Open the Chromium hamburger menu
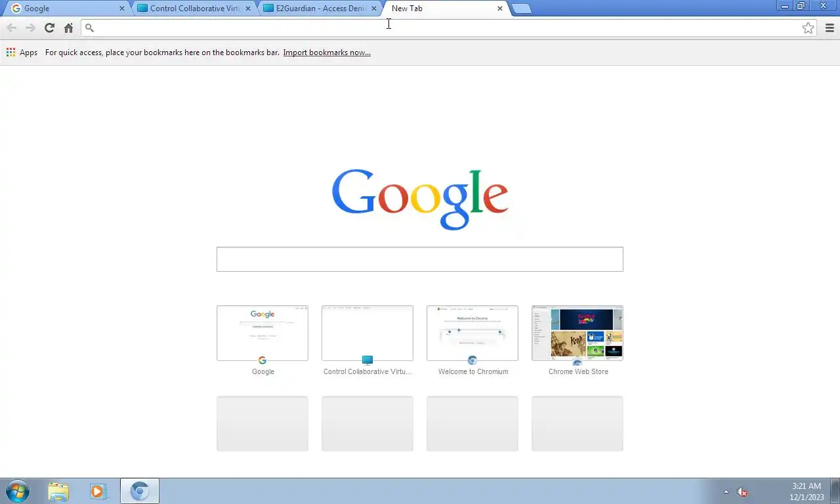The image size is (840, 504). pyautogui.click(x=829, y=28)
